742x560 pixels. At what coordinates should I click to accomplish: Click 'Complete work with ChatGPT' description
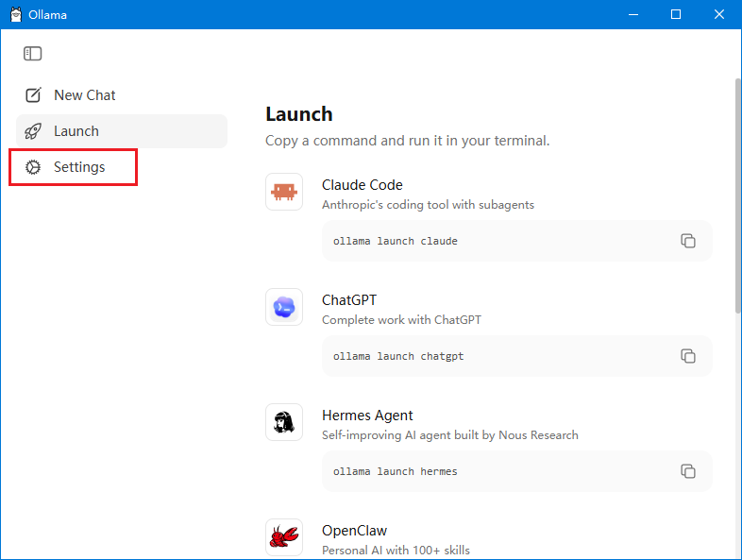401,320
